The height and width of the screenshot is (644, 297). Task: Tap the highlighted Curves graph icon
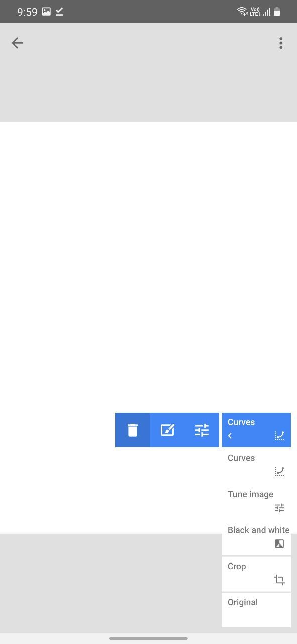280,436
